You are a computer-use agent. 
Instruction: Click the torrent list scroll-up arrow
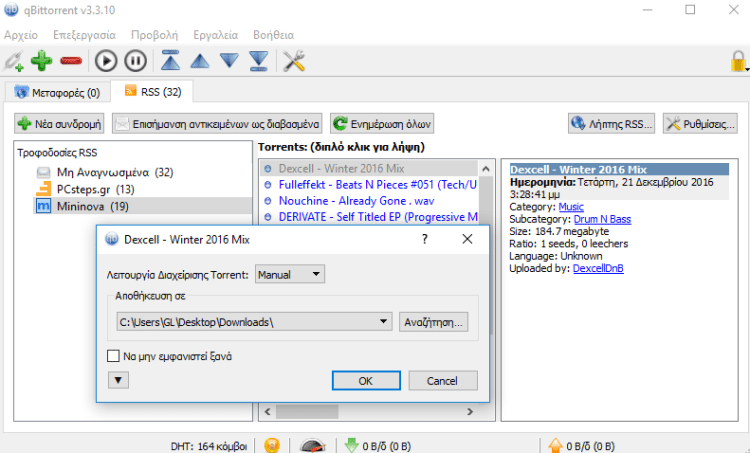(x=486, y=169)
